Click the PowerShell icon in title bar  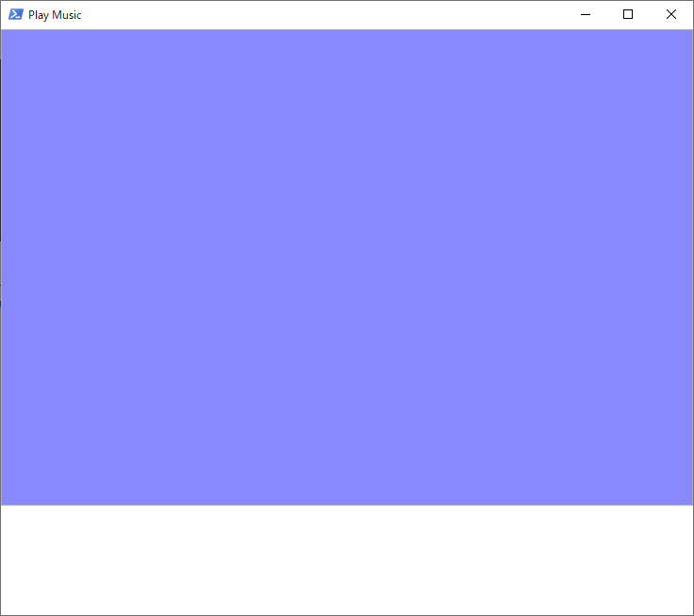[x=15, y=14]
